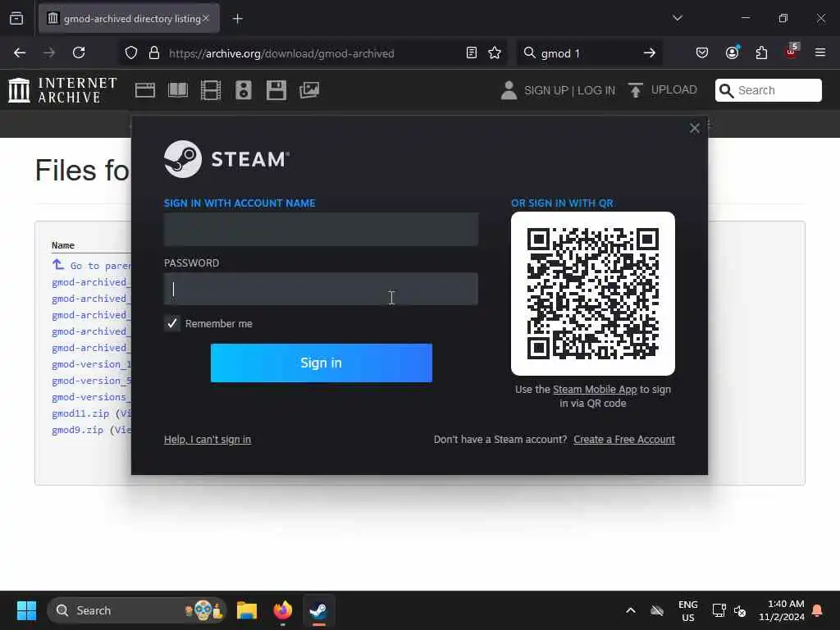Open the gmod-versions file link
Image resolution: width=840 pixels, height=630 pixels.
coord(90,397)
